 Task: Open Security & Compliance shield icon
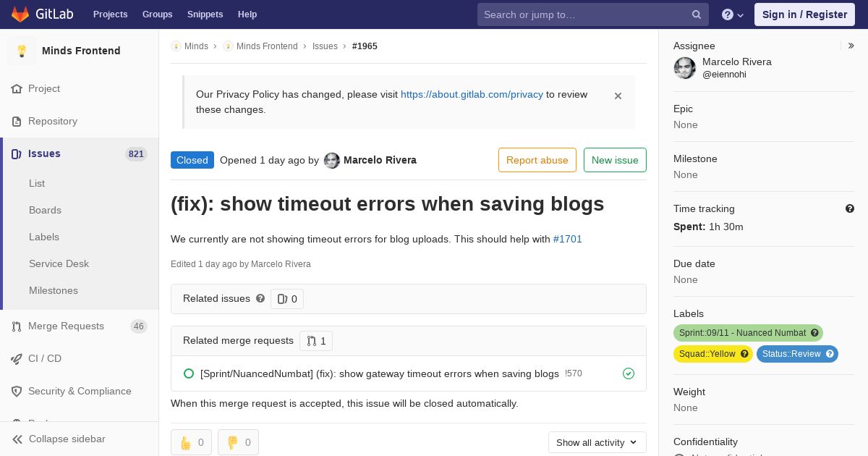click(17, 391)
